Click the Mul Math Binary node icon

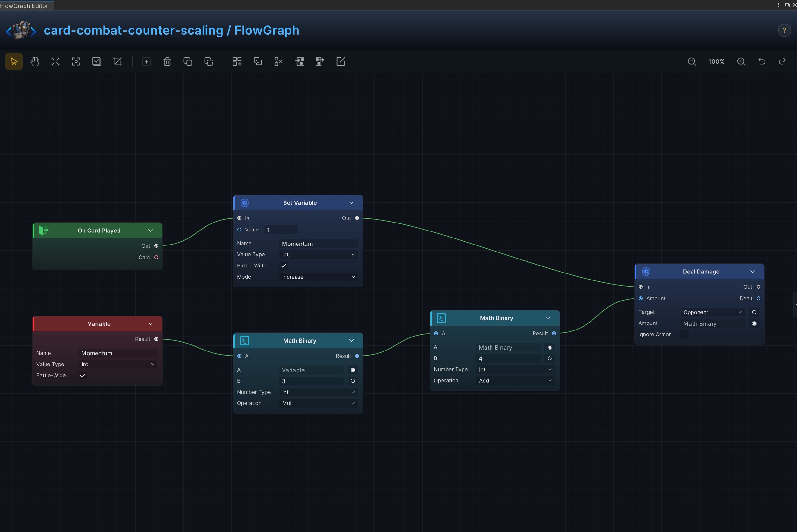[245, 341]
